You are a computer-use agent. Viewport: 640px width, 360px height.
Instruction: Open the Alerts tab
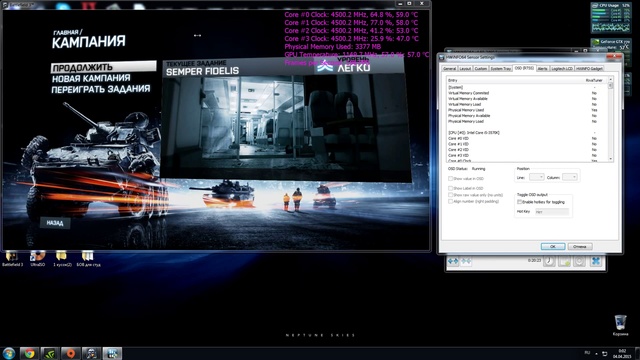click(x=542, y=69)
